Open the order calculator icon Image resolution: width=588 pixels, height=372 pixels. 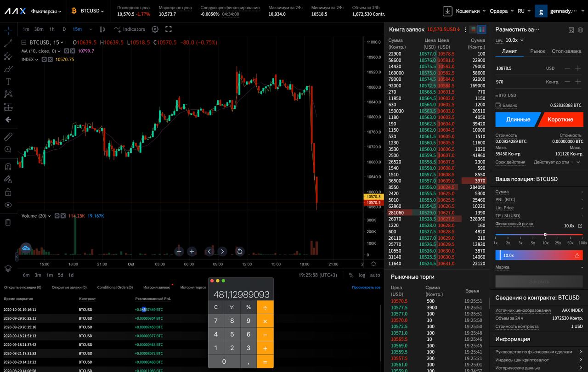tap(571, 30)
